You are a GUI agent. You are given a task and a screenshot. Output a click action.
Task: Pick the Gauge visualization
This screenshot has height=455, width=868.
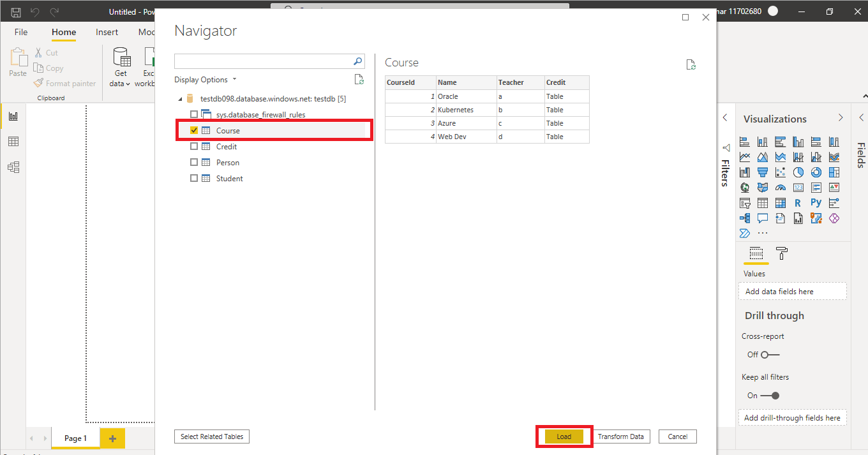(781, 187)
